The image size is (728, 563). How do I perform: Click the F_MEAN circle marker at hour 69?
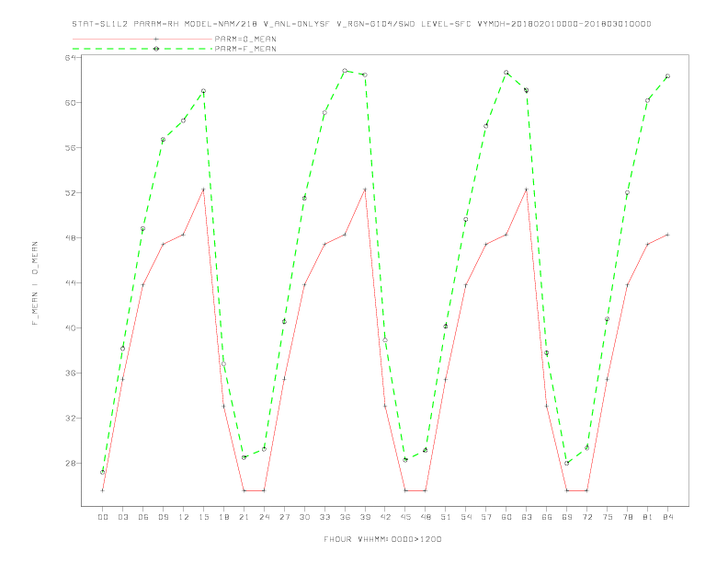coord(567,463)
